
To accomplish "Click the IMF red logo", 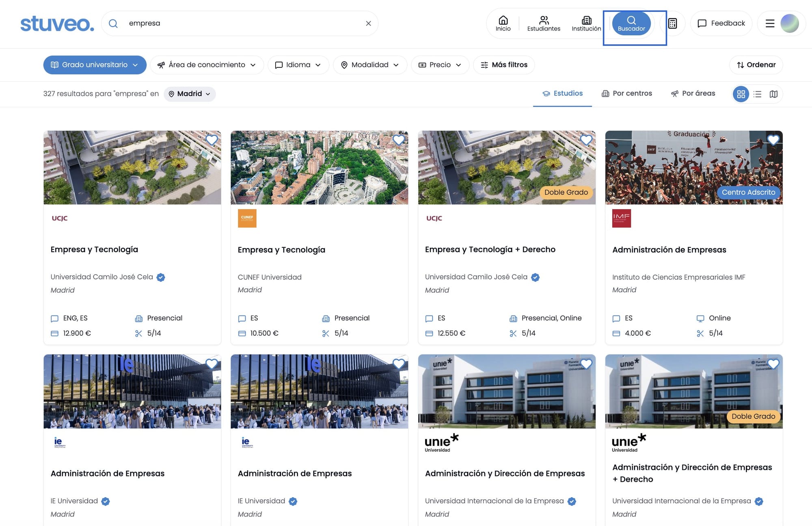I will [x=622, y=218].
